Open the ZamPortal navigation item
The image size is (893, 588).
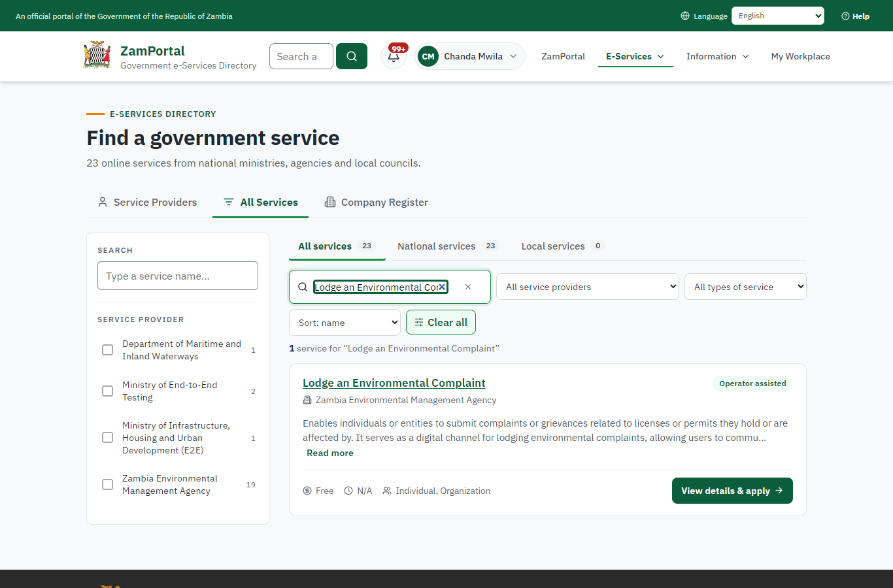tap(563, 56)
